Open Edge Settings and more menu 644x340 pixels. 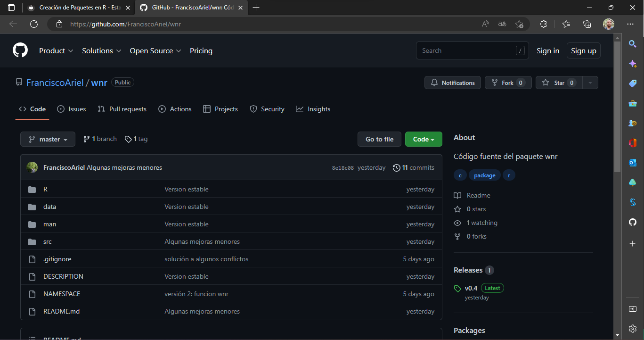coord(630,24)
